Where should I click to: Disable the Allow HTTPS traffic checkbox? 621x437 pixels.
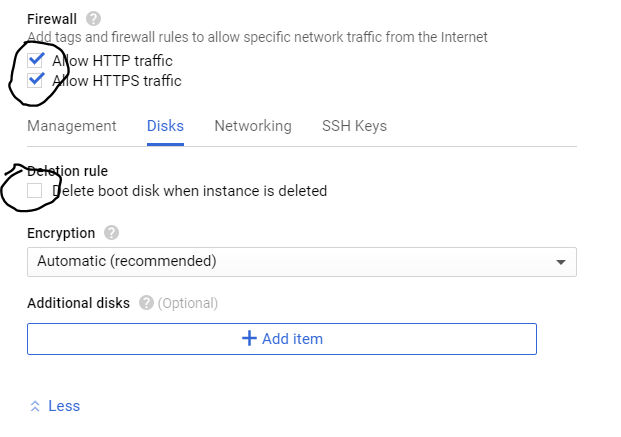(x=36, y=80)
